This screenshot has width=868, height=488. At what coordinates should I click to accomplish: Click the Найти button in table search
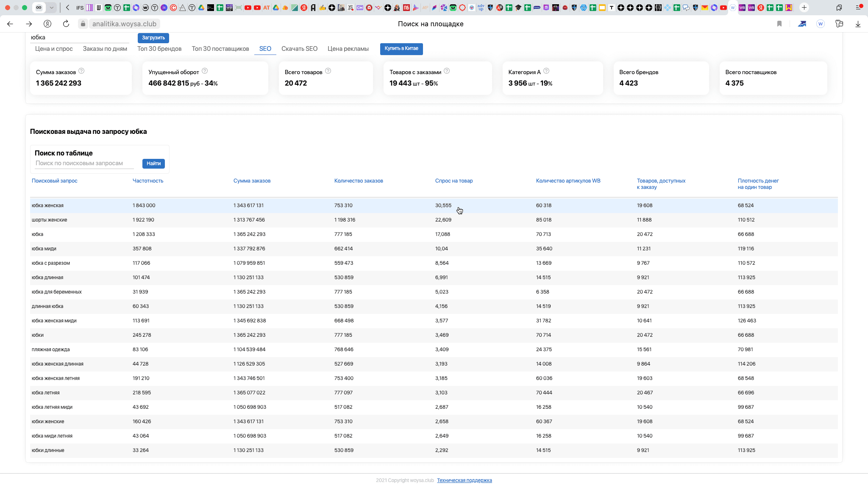pos(153,164)
